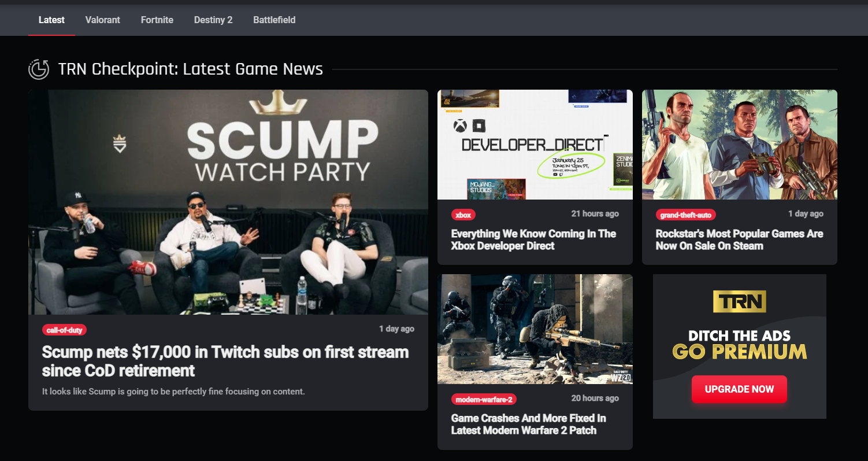Open the Battlefield tab
Image resolution: width=868 pixels, height=461 pixels.
[275, 20]
